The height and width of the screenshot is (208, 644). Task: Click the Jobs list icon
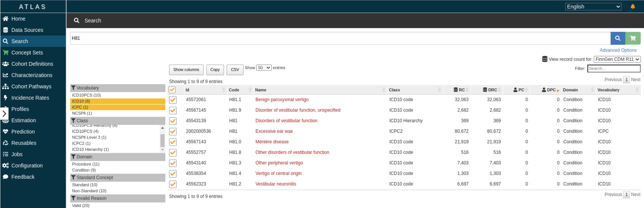point(5,154)
